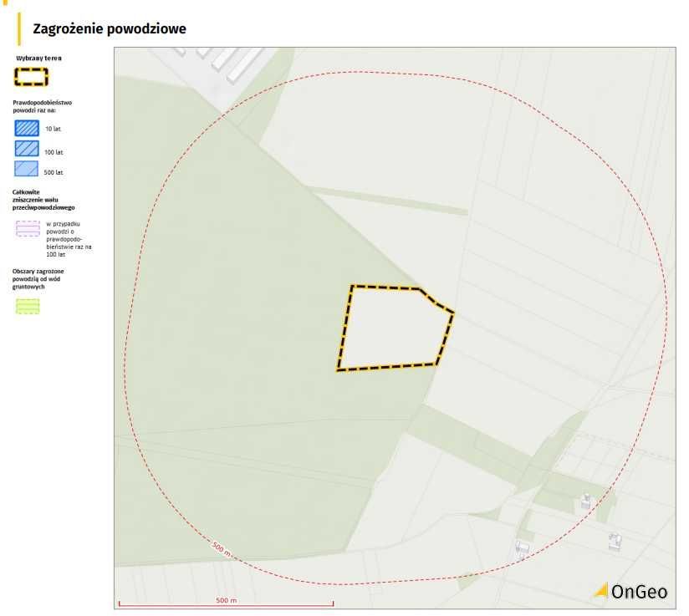The height and width of the screenshot is (616, 689).
Task: Click the 'w przypadku powodzi o prawdopodobieństwie' description text
Action: pyautogui.click(x=69, y=239)
